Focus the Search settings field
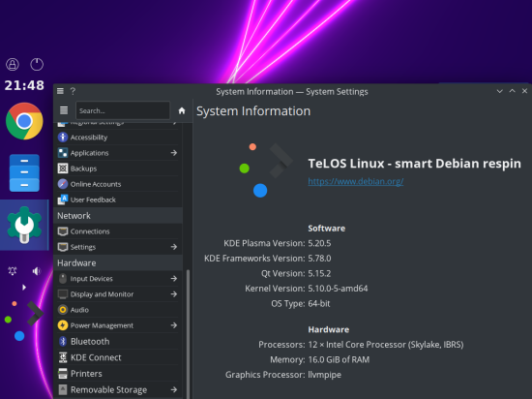 [123, 110]
